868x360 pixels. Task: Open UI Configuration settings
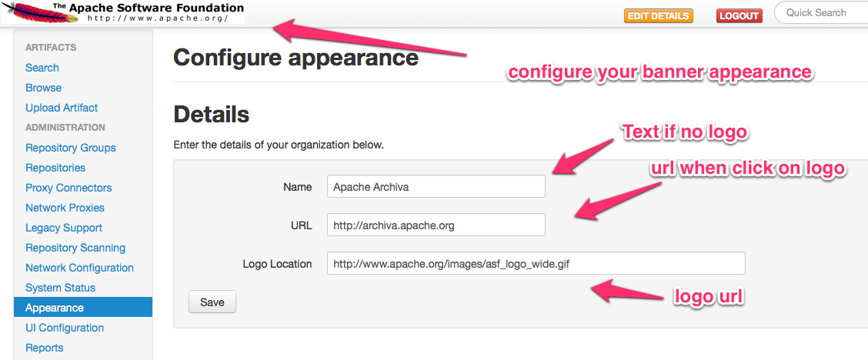pos(65,328)
